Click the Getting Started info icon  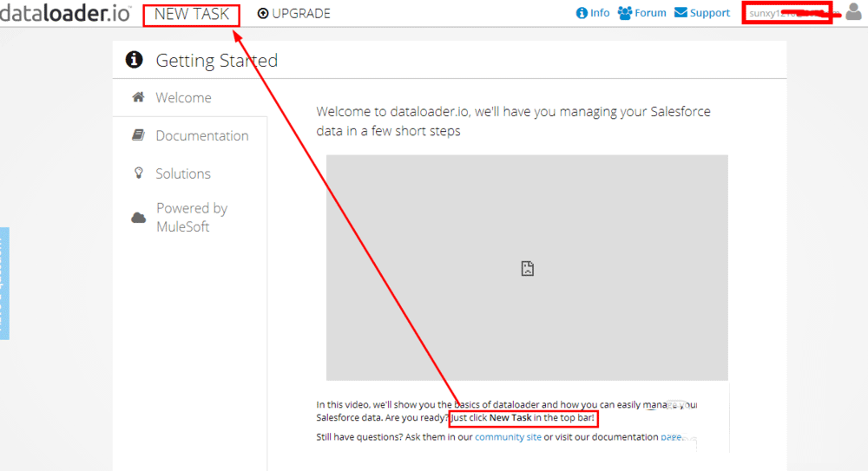point(134,59)
